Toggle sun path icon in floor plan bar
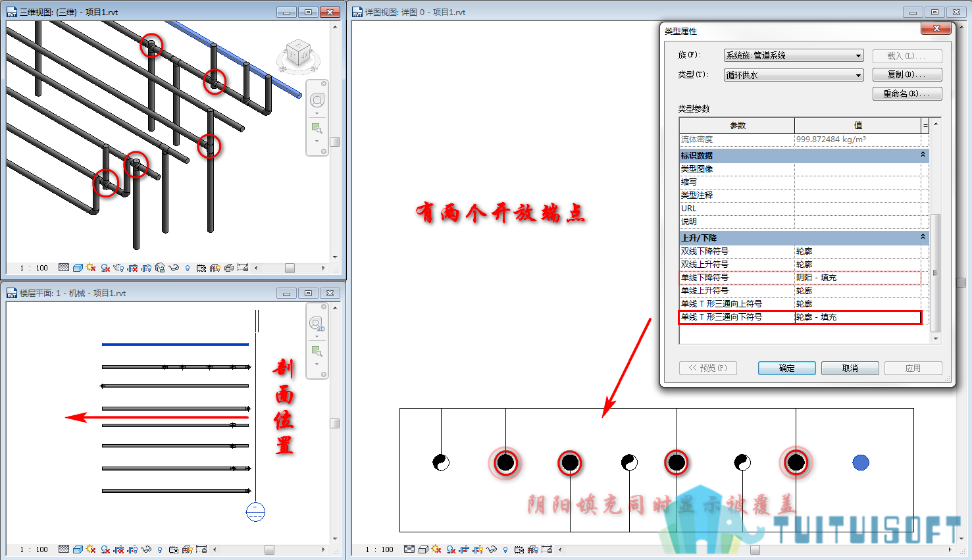972x560 pixels. (x=91, y=549)
